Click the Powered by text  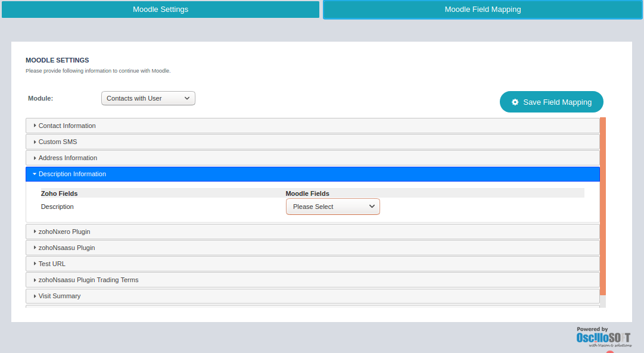tap(592, 329)
